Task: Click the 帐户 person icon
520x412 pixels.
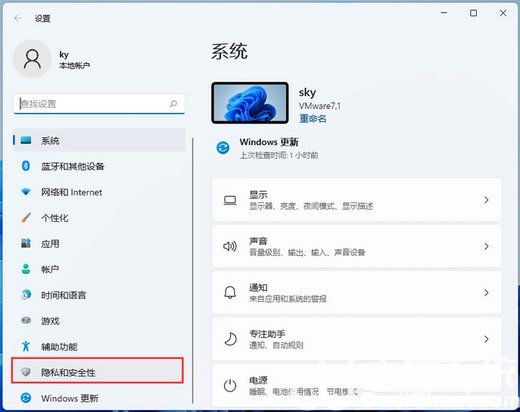Action: point(26,269)
